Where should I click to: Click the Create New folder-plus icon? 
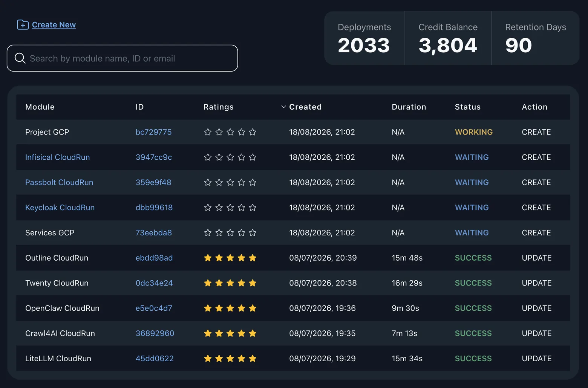[23, 25]
